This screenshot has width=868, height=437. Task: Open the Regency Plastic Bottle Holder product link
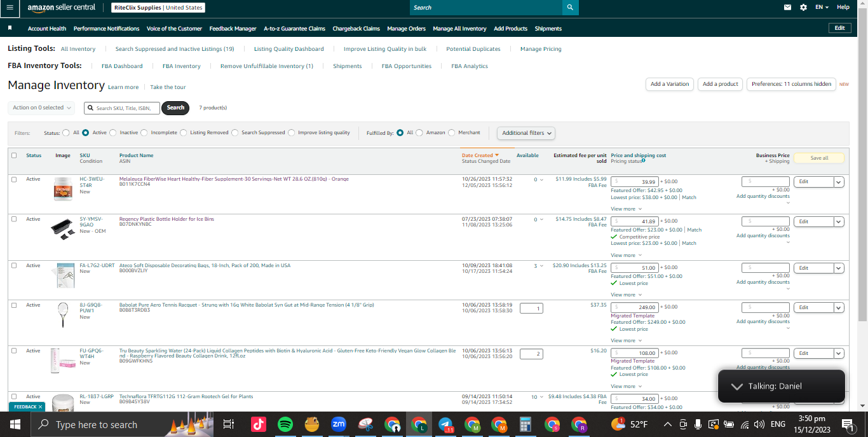point(166,219)
